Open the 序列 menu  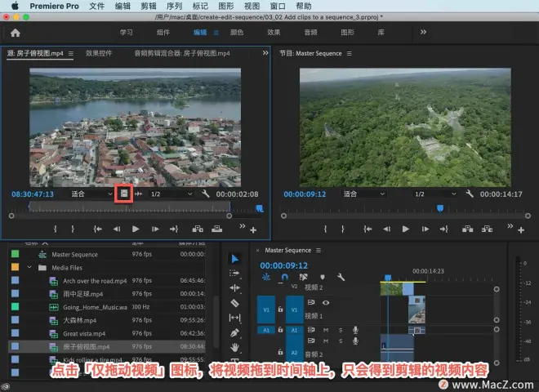(174, 7)
